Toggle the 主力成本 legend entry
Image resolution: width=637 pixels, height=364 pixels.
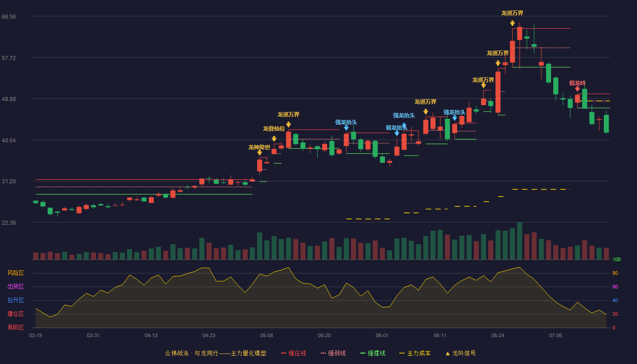pos(415,353)
